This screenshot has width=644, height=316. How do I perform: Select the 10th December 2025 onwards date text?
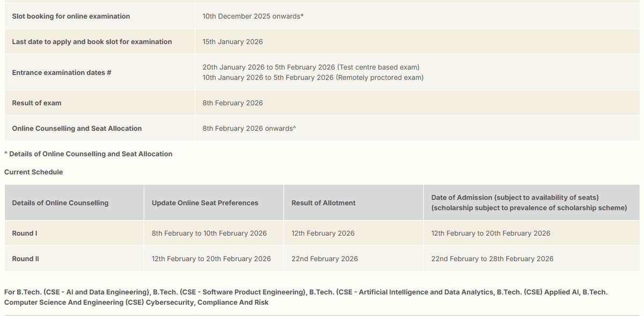click(x=253, y=16)
